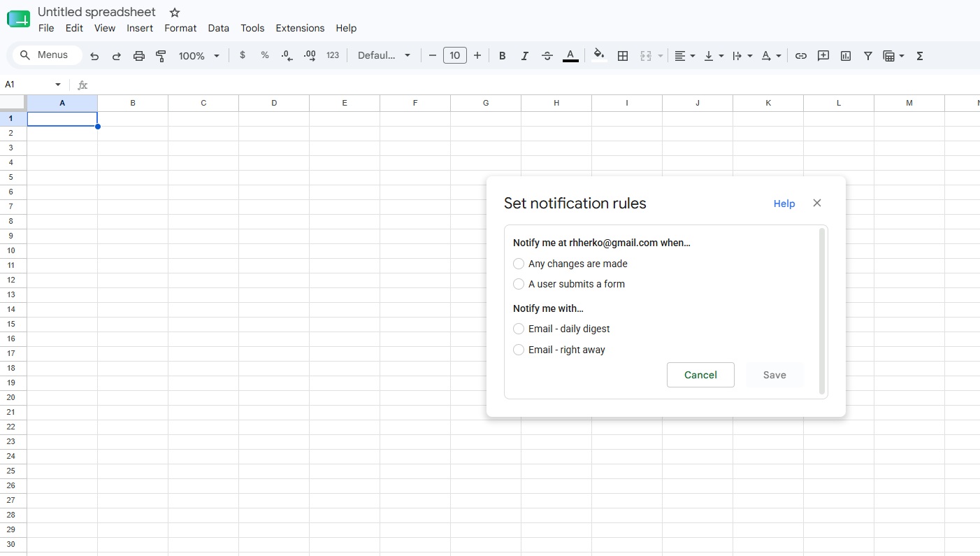
Task: Click Save in notification rules dialog
Action: pyautogui.click(x=774, y=375)
